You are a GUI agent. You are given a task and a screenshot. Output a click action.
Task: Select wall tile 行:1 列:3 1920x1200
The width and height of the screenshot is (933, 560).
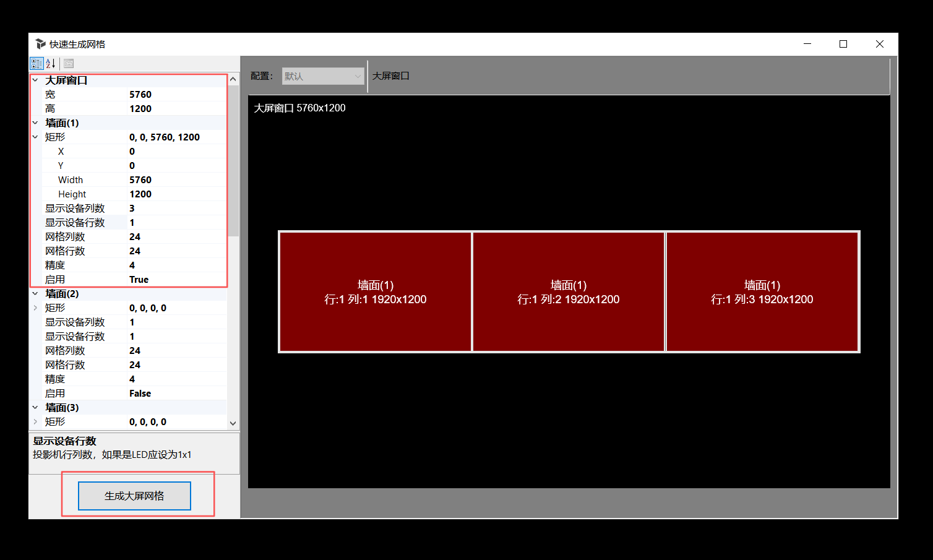762,292
